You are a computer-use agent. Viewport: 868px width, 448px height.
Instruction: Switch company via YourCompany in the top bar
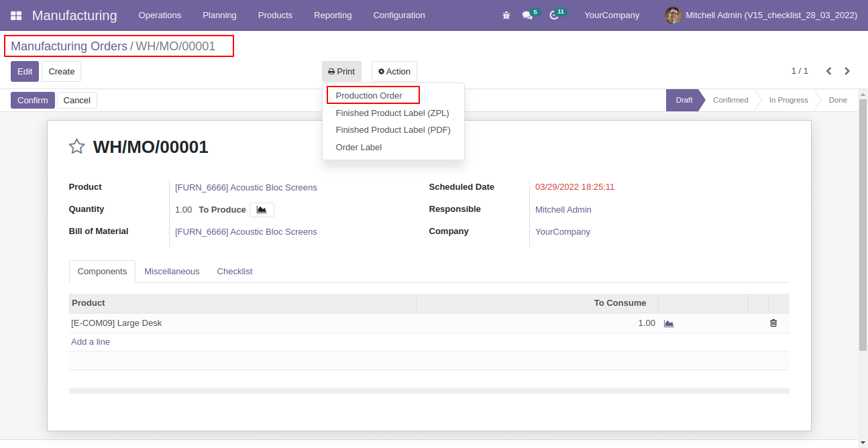click(612, 15)
